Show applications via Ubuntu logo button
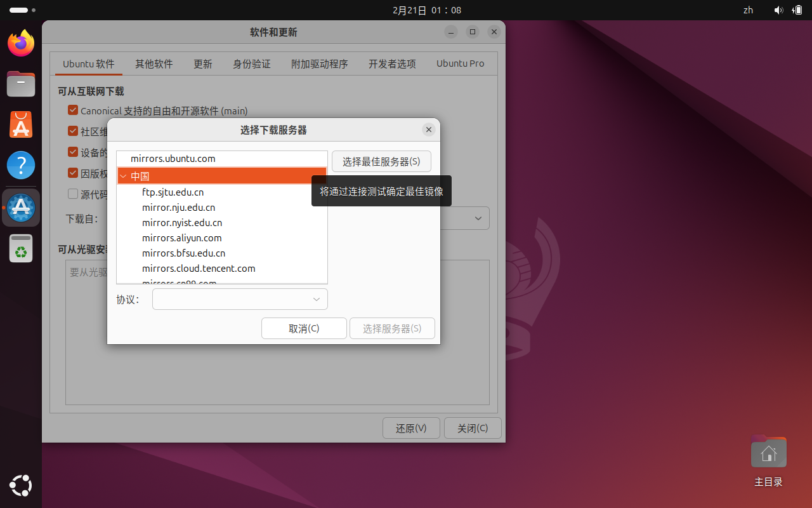This screenshot has width=812, height=508. [21, 486]
